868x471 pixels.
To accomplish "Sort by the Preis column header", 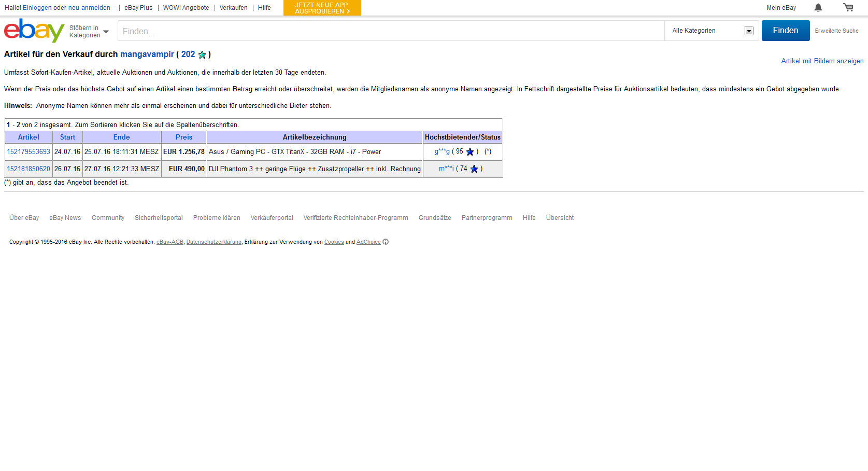I will (x=183, y=137).
